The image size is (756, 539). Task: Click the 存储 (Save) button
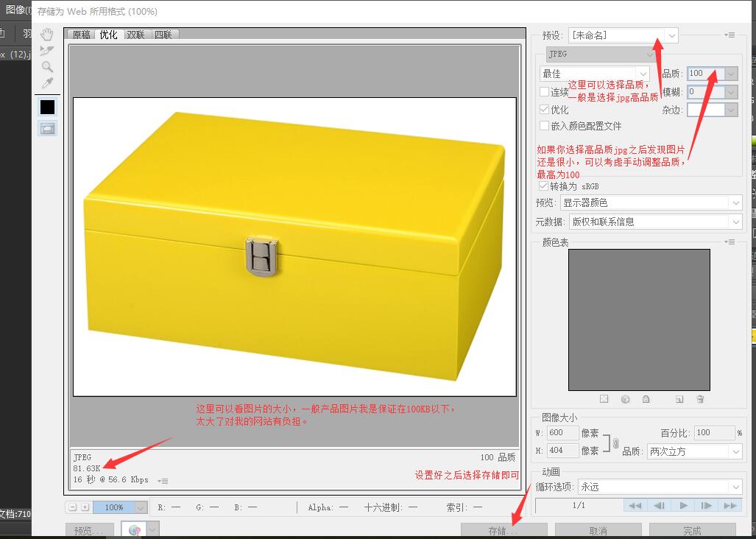pos(504,530)
